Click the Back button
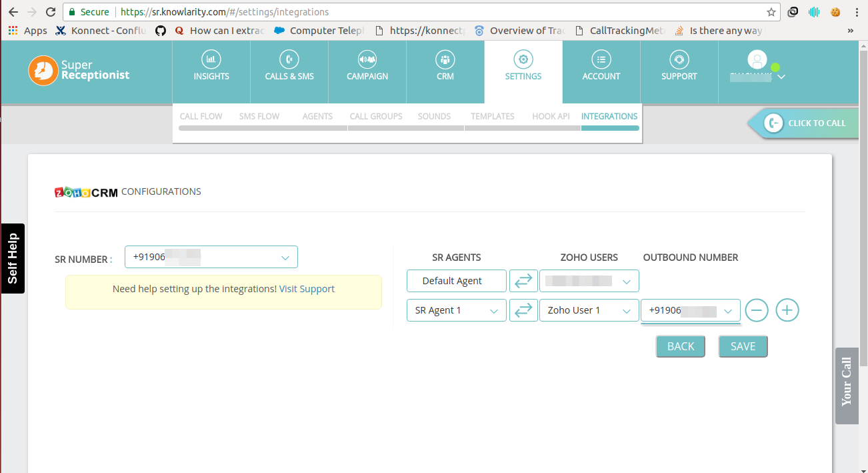 681,346
